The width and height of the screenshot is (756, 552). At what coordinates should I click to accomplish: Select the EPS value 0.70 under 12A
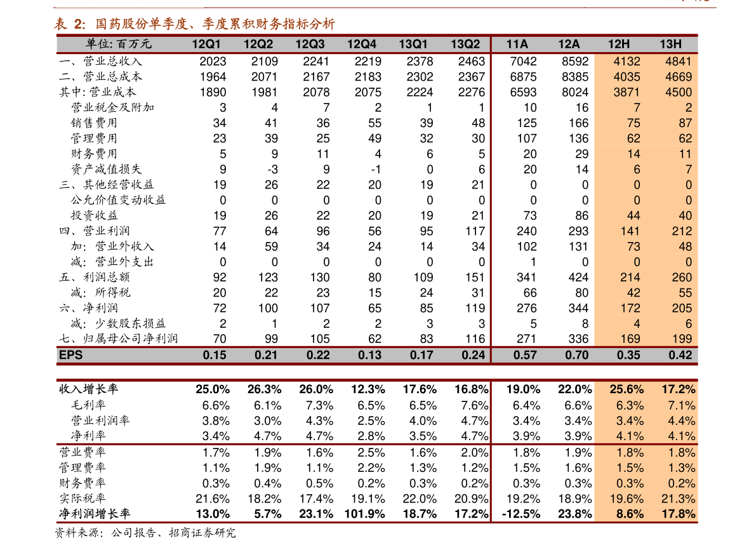click(576, 355)
